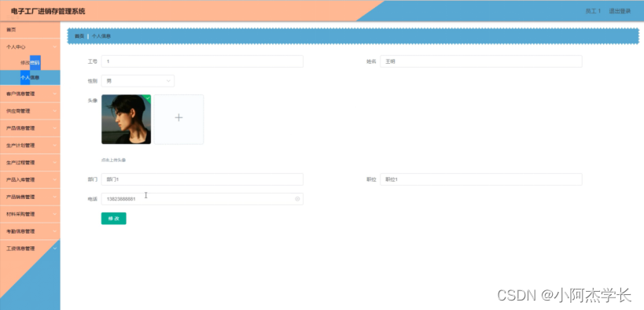644x310 pixels.
Task: Expand the 产品销售管理 chevron
Action: pyautogui.click(x=54, y=197)
